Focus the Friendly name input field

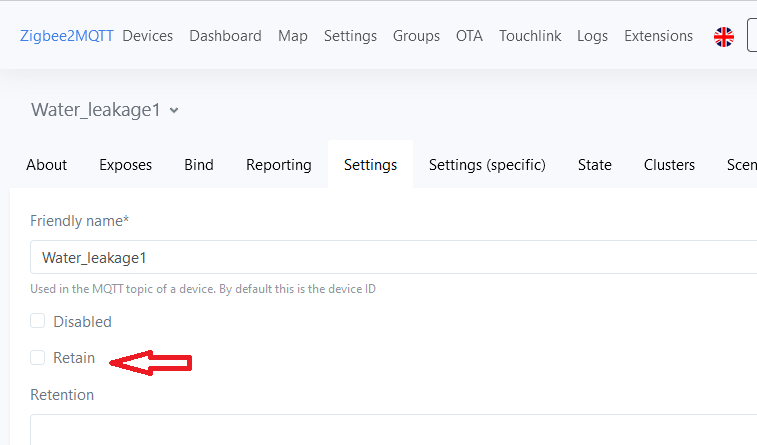tap(393, 257)
